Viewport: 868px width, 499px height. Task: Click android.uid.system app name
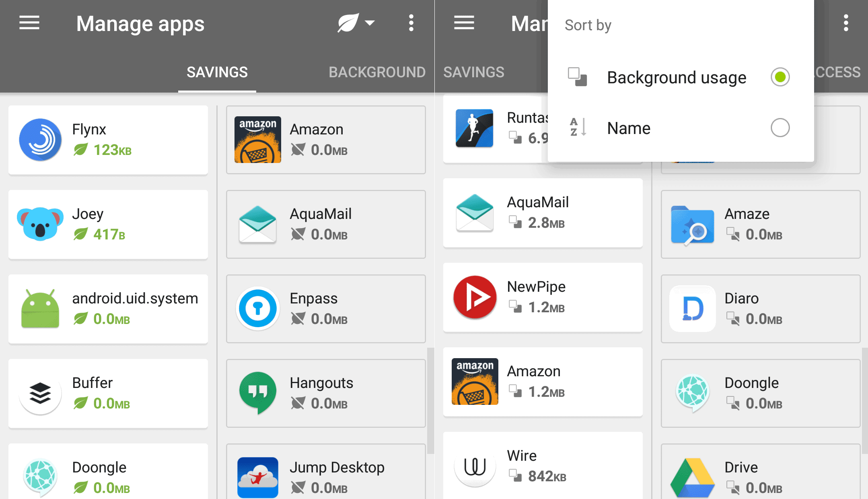[x=135, y=299]
